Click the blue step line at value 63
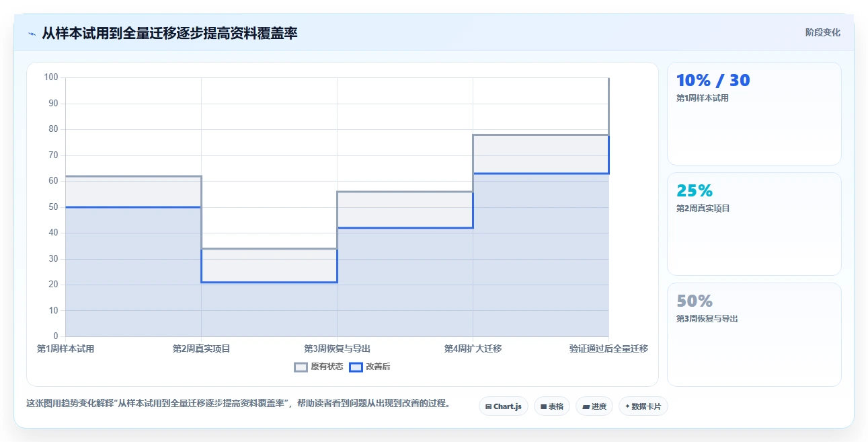Viewport: 868px width, 442px height. tap(541, 174)
